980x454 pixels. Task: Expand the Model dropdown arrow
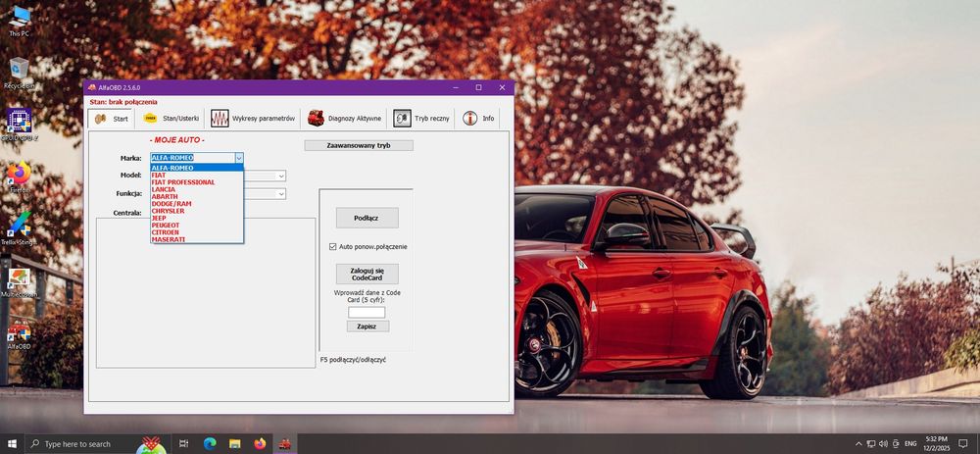pyautogui.click(x=281, y=176)
